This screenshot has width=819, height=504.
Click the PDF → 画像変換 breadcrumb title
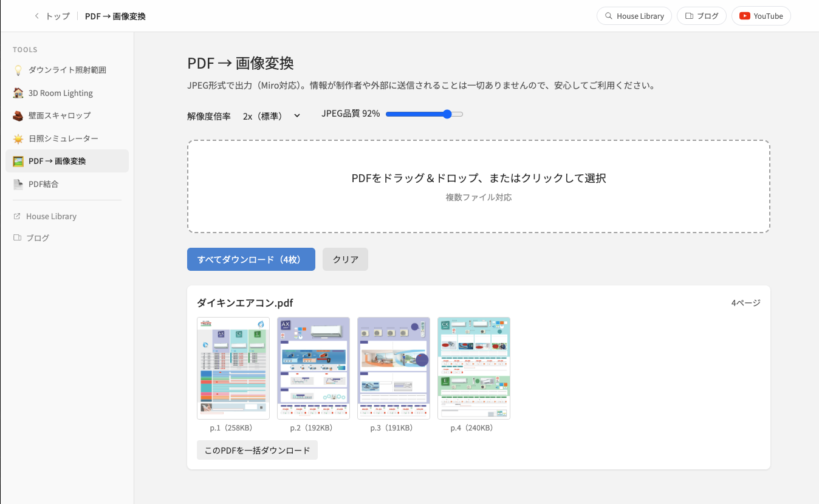(x=115, y=16)
